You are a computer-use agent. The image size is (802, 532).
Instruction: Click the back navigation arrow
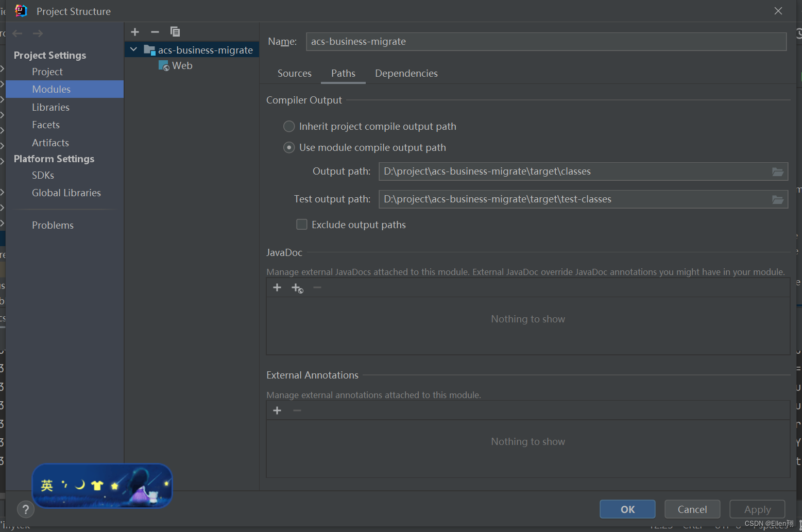[17, 33]
